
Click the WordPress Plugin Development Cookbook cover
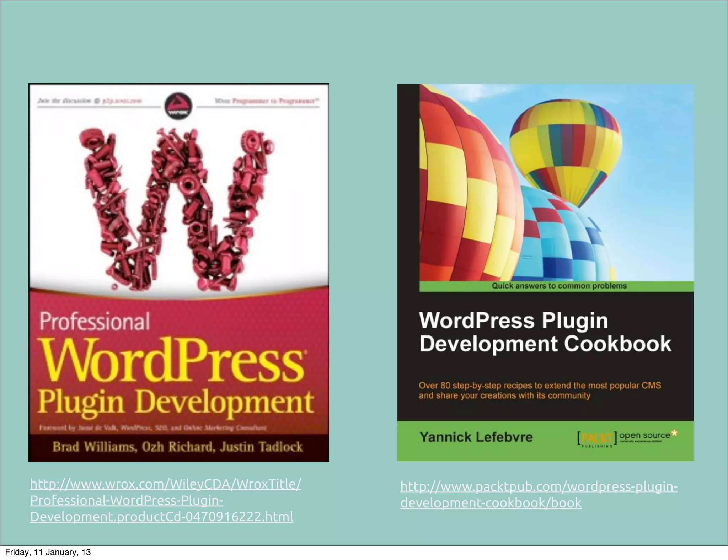(546, 273)
